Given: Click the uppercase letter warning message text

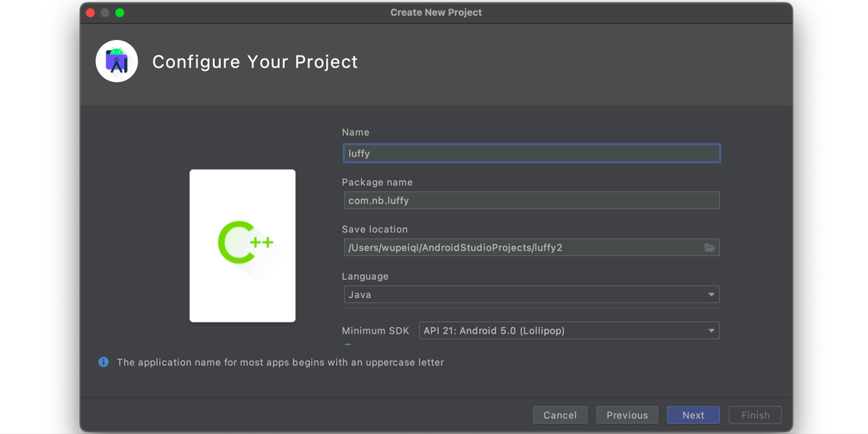Looking at the screenshot, I should [280, 363].
